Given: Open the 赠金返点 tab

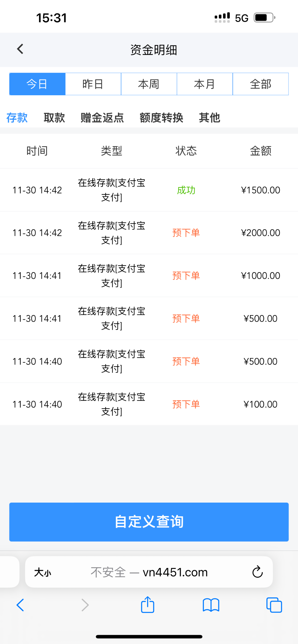Looking at the screenshot, I should click(102, 118).
